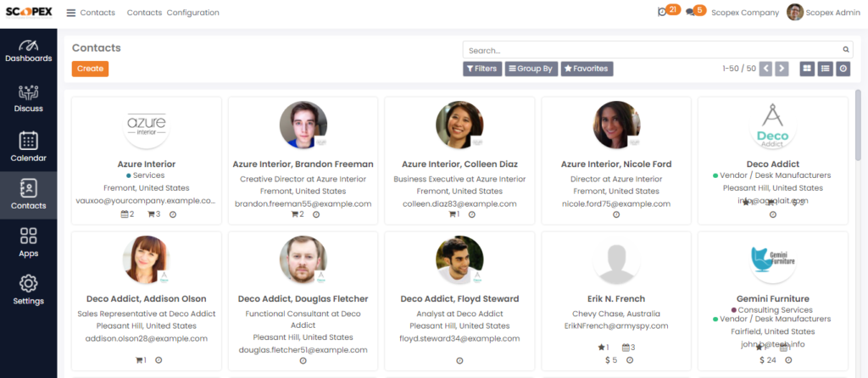Click the next page arrow
Viewport: 868px width, 378px height.
tap(782, 69)
